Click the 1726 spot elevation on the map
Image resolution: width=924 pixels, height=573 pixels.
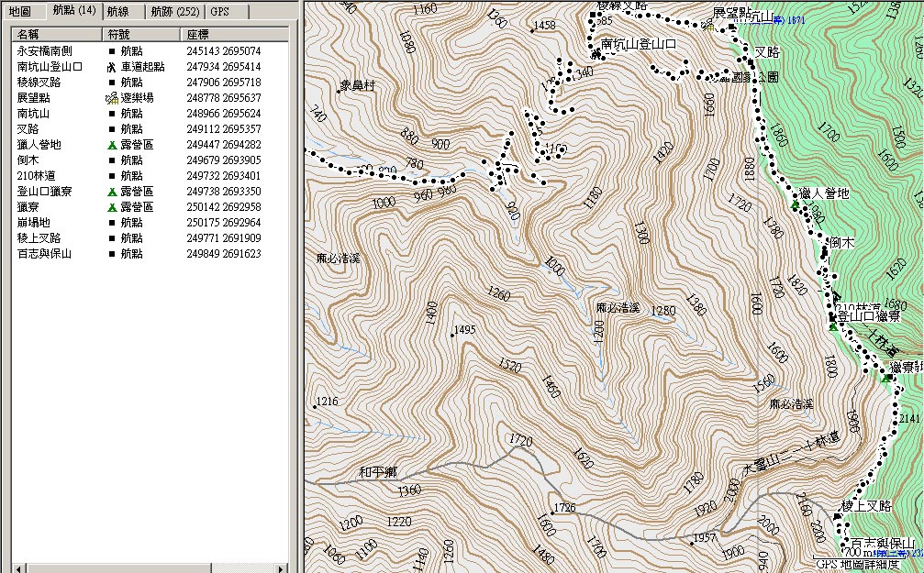click(564, 508)
